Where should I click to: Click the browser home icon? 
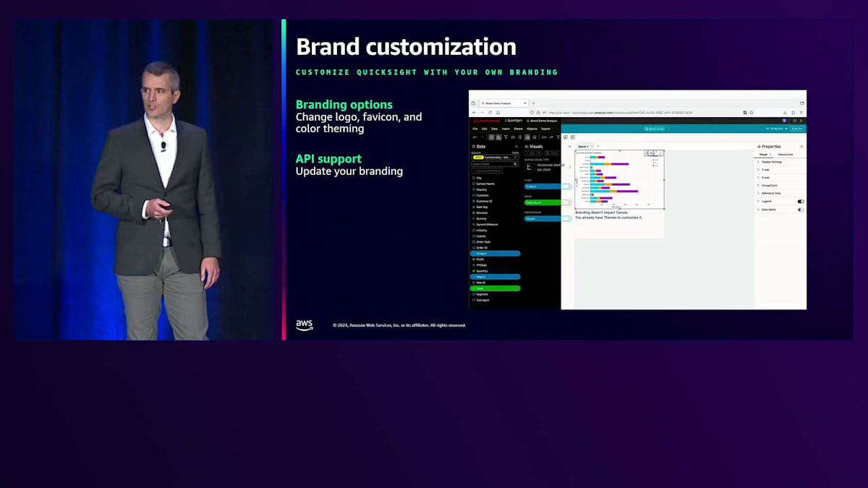click(x=498, y=113)
